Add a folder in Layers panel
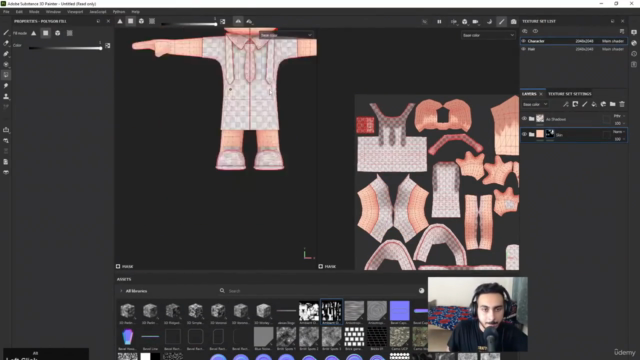 [613, 104]
